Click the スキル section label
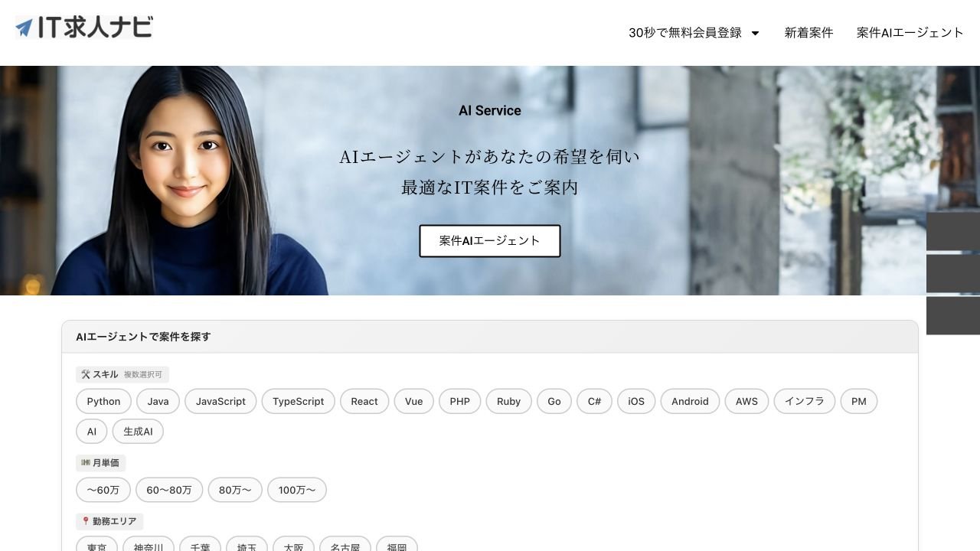This screenshot has width=980, height=551. coord(106,375)
